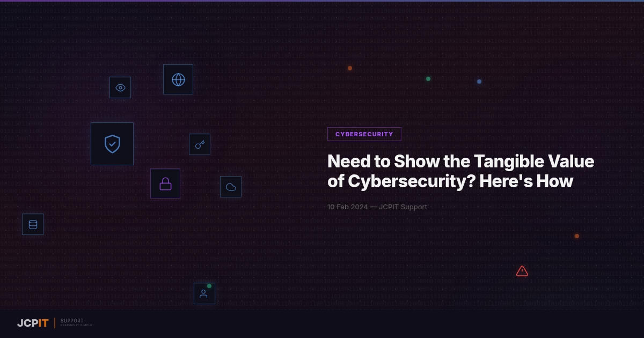This screenshot has height=338, width=644.
Task: Click green status dot on user tile
Action: click(209, 286)
